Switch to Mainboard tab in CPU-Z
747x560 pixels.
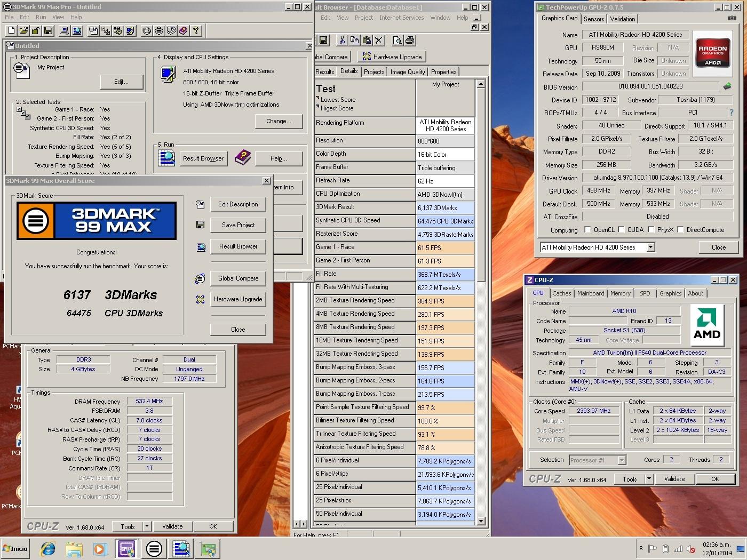pyautogui.click(x=591, y=293)
